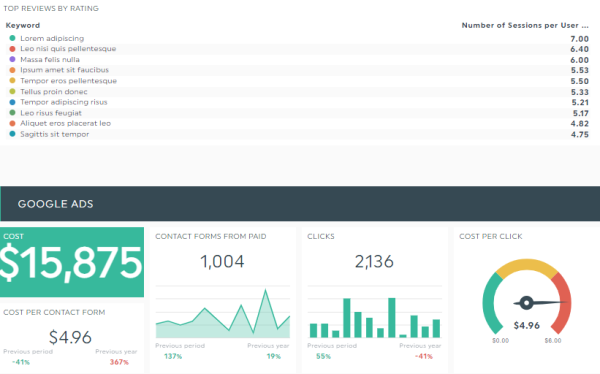Viewport: 600px width, 374px height.
Task: Click the Cost Per Contact Form title
Action: pyautogui.click(x=54, y=312)
